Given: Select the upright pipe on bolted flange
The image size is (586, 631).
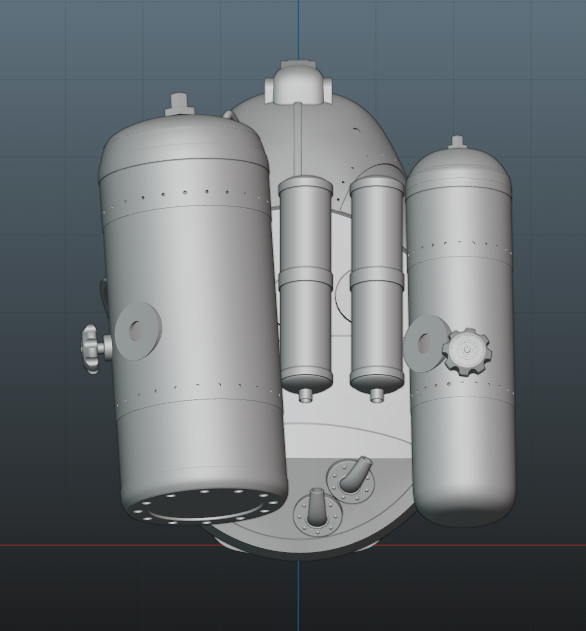Looking at the screenshot, I should coord(317,507).
